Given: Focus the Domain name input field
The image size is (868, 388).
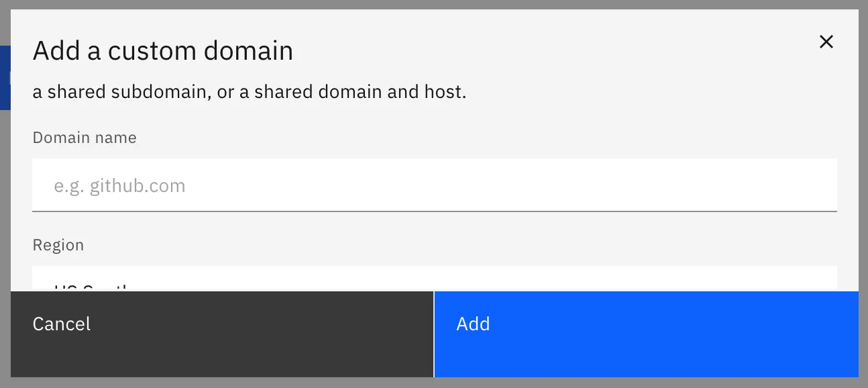Looking at the screenshot, I should click(434, 185).
